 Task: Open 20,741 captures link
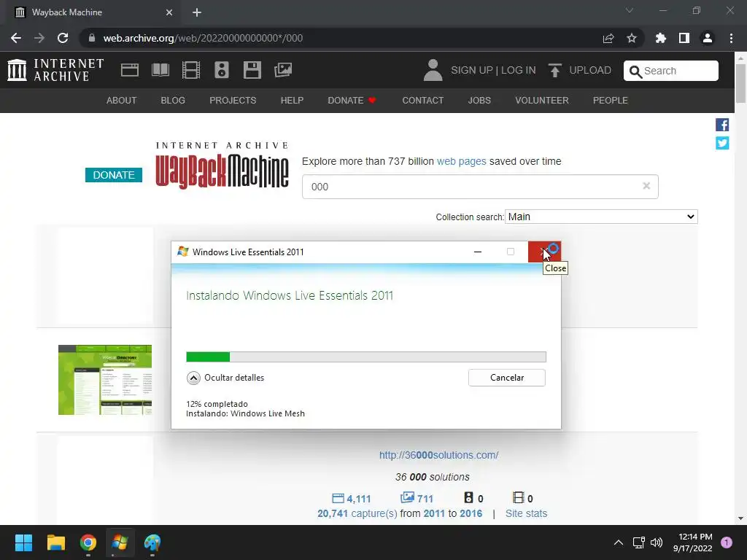(357, 513)
